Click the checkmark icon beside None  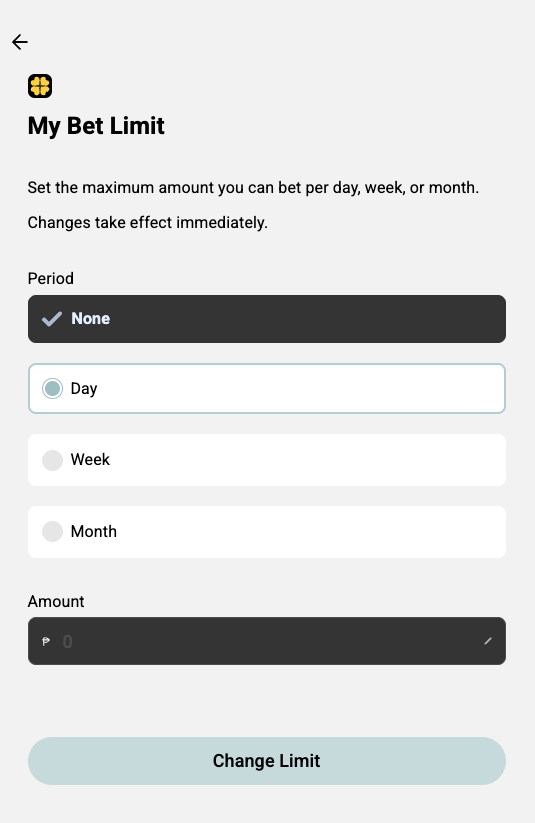[52, 319]
